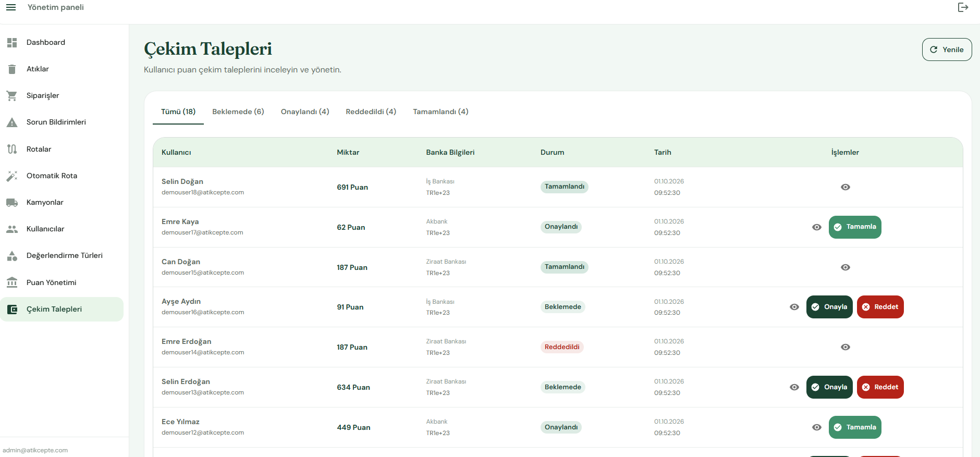The image size is (980, 457).
Task: Click the Reddedildi status badge
Action: (x=562, y=347)
